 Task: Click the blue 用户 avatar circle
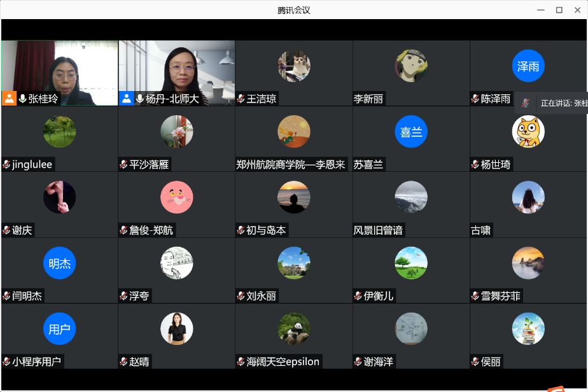click(x=60, y=328)
